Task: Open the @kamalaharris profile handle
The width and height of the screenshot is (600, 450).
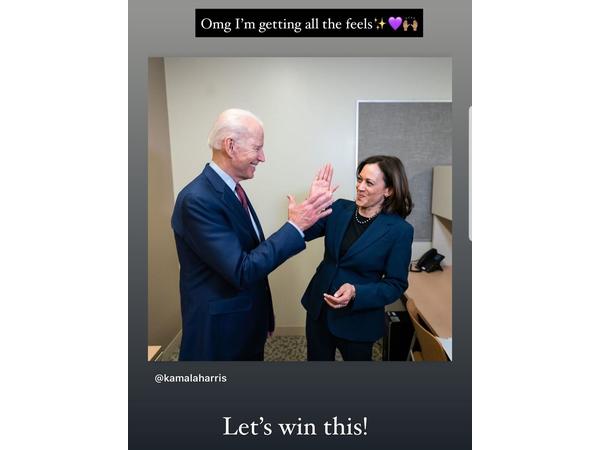Action: 191,378
